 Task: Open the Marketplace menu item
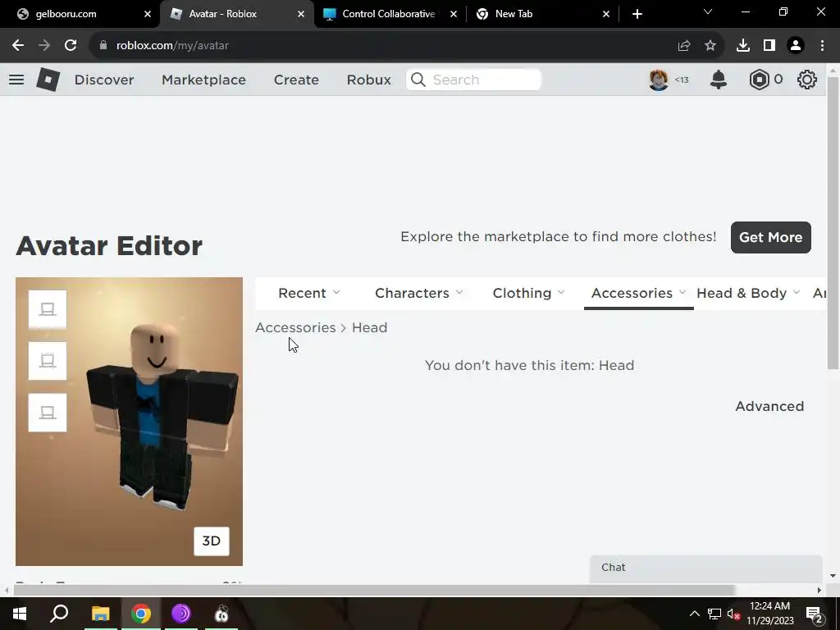[203, 80]
